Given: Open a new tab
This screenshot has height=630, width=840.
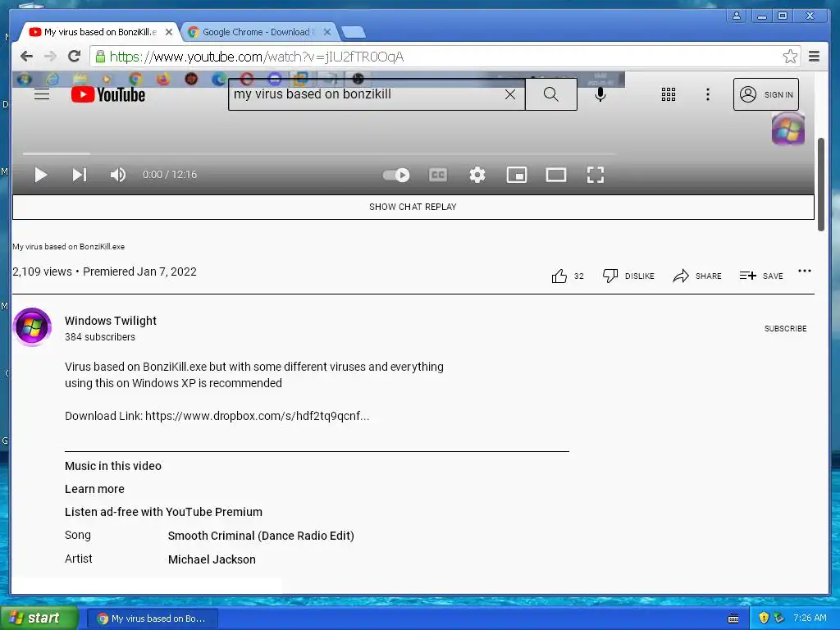Looking at the screenshot, I should tap(354, 33).
